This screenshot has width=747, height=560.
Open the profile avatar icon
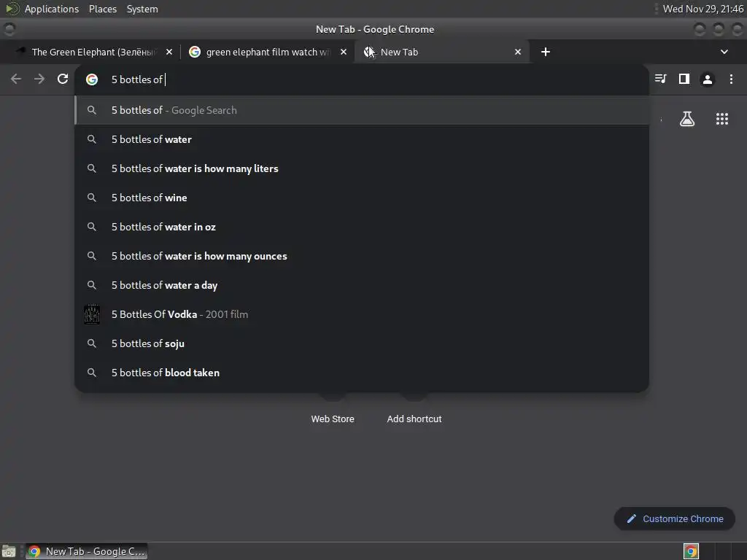pos(708,79)
